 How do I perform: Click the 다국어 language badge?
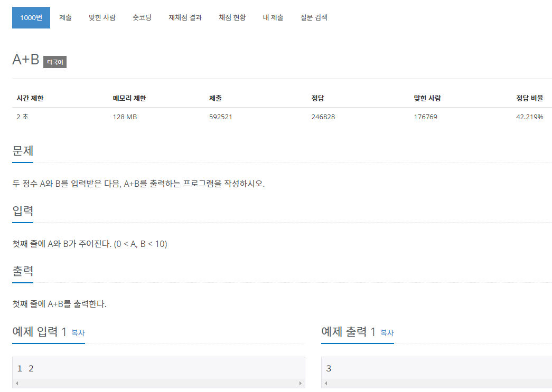point(55,62)
